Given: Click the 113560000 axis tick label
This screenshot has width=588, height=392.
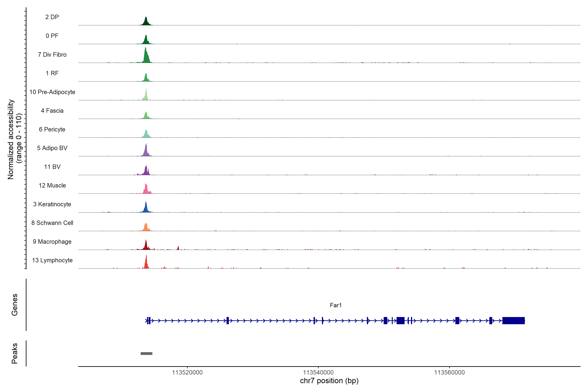Looking at the screenshot, I should click(x=449, y=373).
